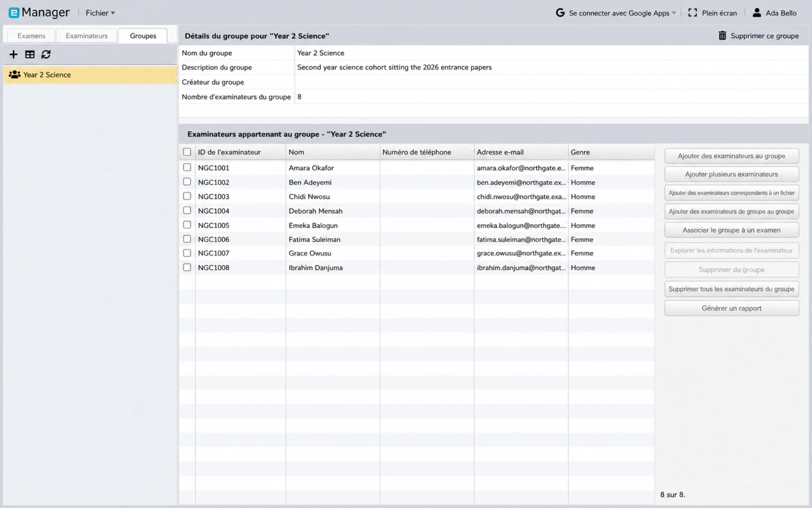Click Générer un rapport button

[731, 308]
